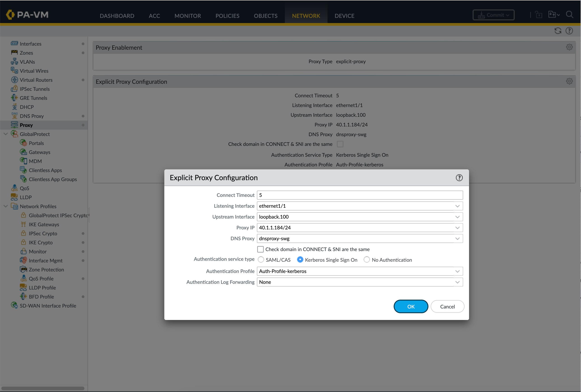Click the Explicit Proxy Configuration gear icon

tap(569, 81)
